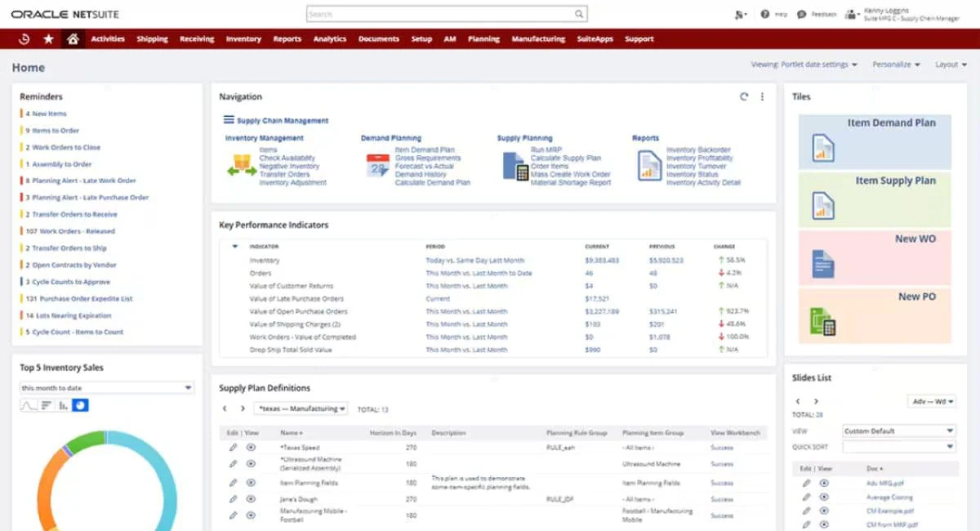The image size is (980, 531).
Task: View Item Planning Fields eye icon
Action: tap(251, 483)
